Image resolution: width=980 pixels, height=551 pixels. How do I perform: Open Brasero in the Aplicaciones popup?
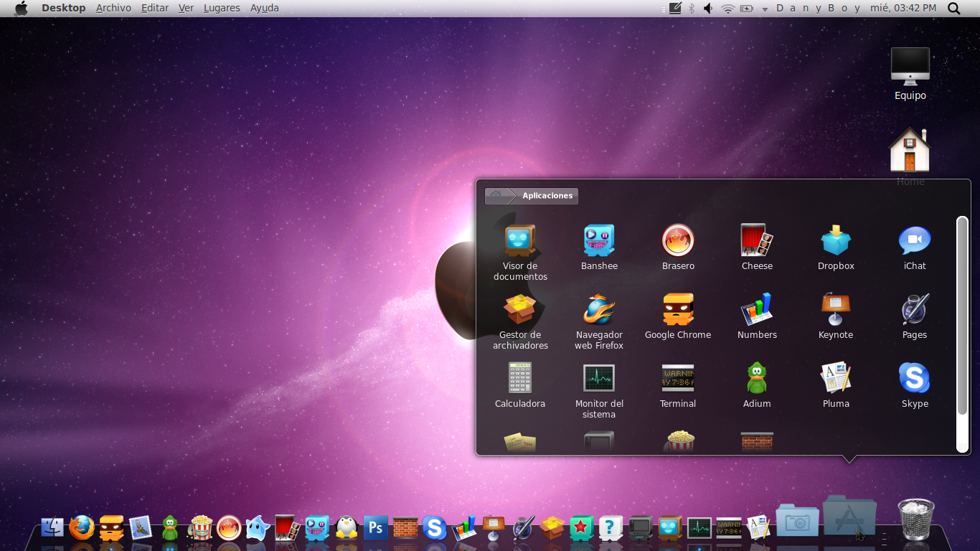678,248
